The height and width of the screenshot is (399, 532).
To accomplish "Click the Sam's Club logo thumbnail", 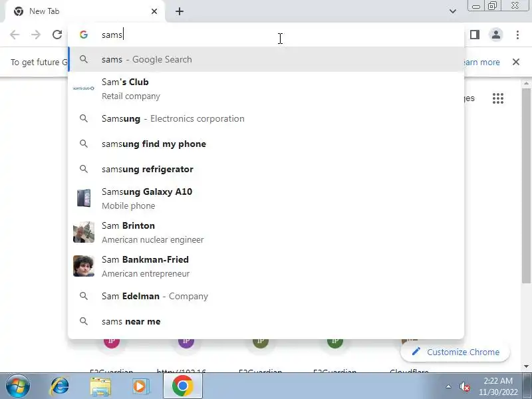I will point(84,88).
